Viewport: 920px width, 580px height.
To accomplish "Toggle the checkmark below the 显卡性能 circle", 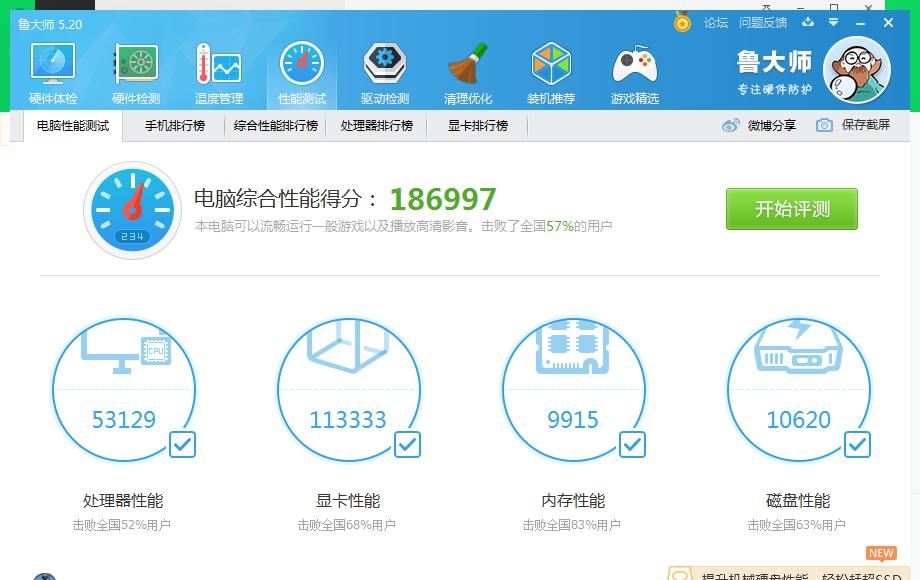I will click(x=406, y=444).
